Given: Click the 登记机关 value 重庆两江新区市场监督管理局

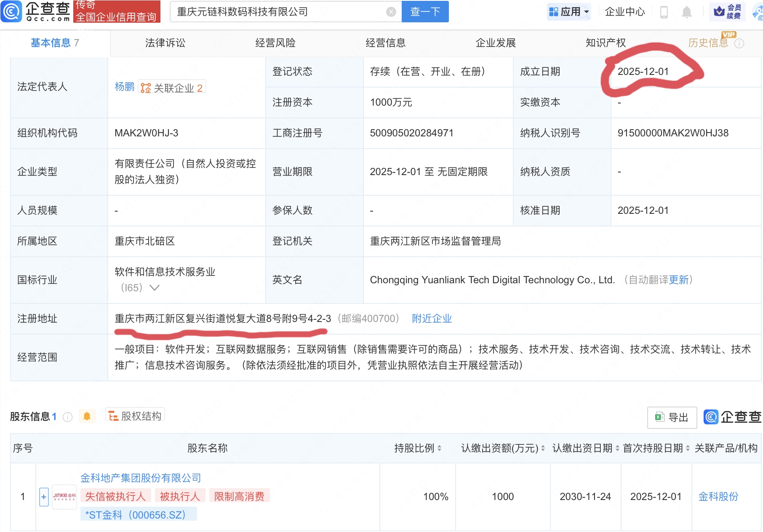Looking at the screenshot, I should point(435,241).
